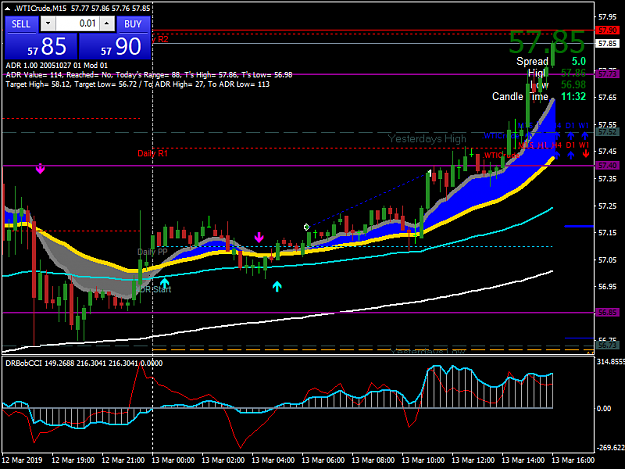Select the Daily R1 label
625x469 pixels.
click(x=153, y=153)
